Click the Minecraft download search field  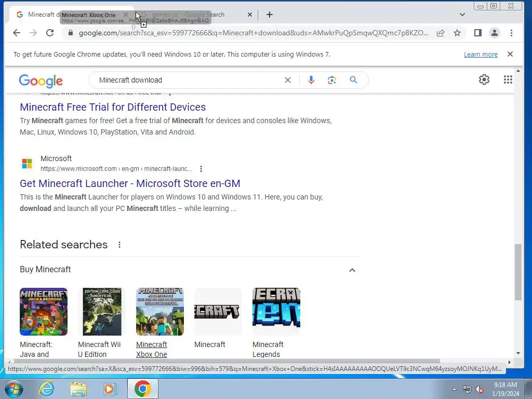click(188, 80)
